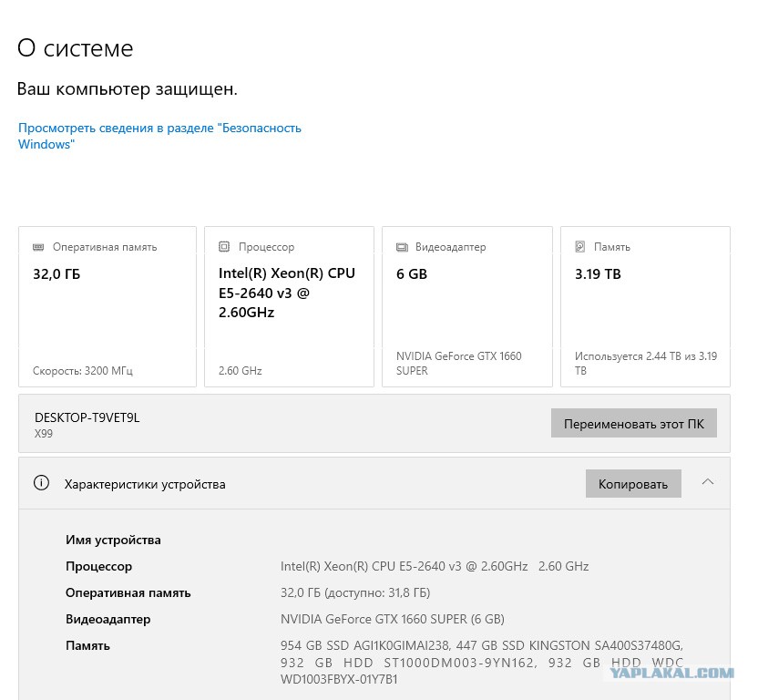Click the 'Характеристики устройства' header
The width and height of the screenshot is (758, 700).
coord(145,484)
